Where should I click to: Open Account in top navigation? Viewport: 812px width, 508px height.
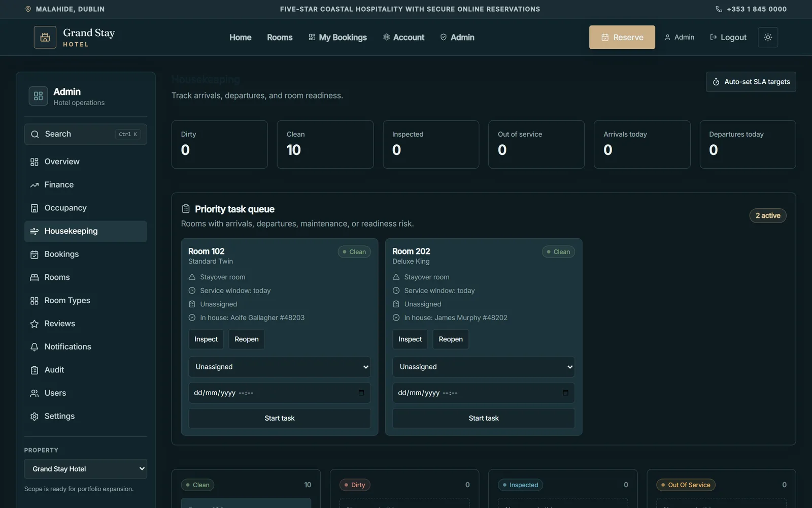(403, 37)
